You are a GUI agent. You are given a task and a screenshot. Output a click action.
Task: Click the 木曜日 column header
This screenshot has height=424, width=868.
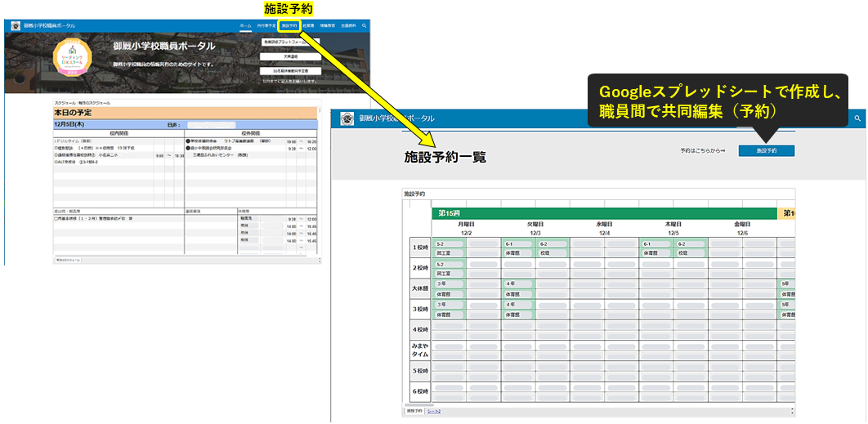point(673,225)
